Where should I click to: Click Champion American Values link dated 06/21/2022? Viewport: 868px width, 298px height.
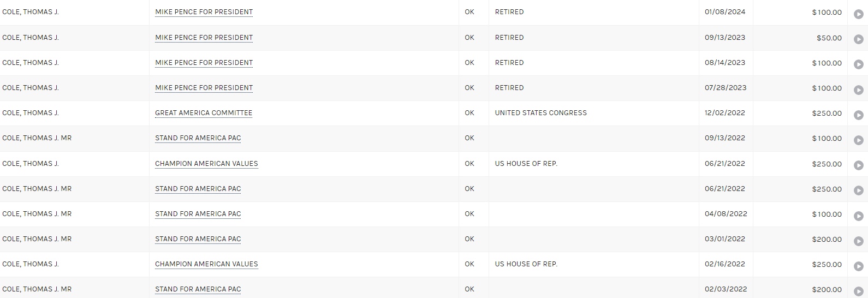tap(206, 164)
